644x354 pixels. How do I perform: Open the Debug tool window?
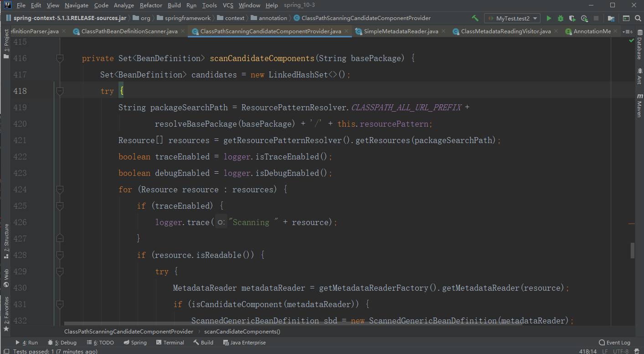[62, 343]
